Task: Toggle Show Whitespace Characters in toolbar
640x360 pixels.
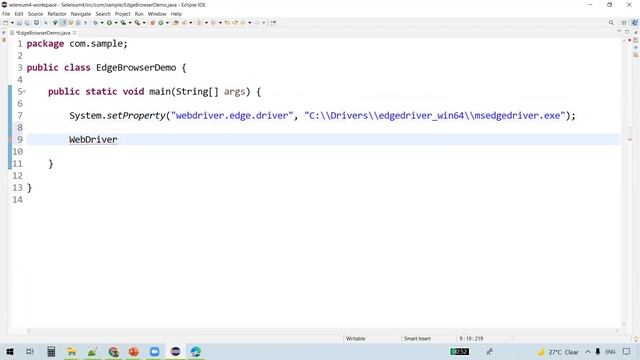Action: point(86,23)
